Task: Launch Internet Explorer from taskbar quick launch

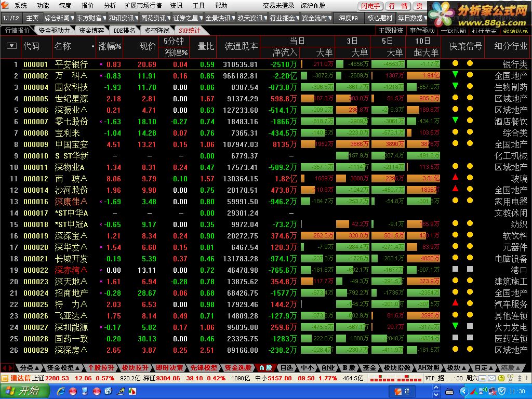Action: point(61,392)
